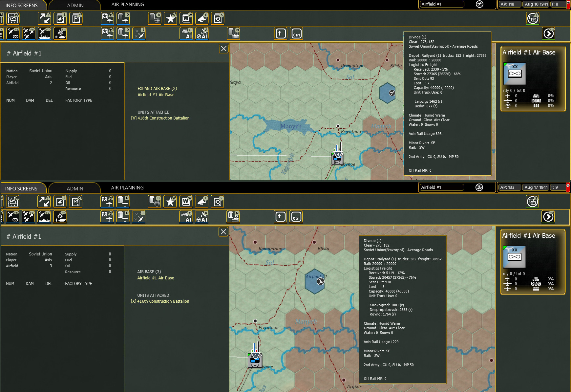Select the F11 ground attack icon in the Aug 10 screen

[60, 33]
